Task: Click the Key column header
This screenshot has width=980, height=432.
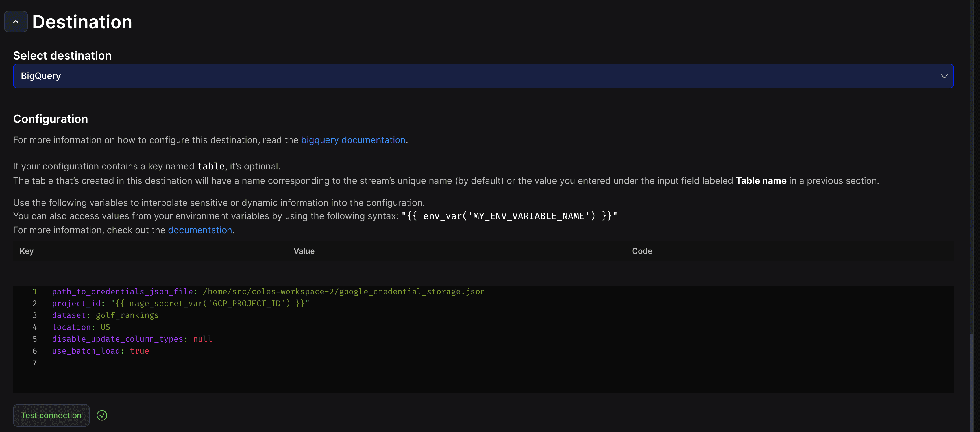Action: pyautogui.click(x=27, y=251)
